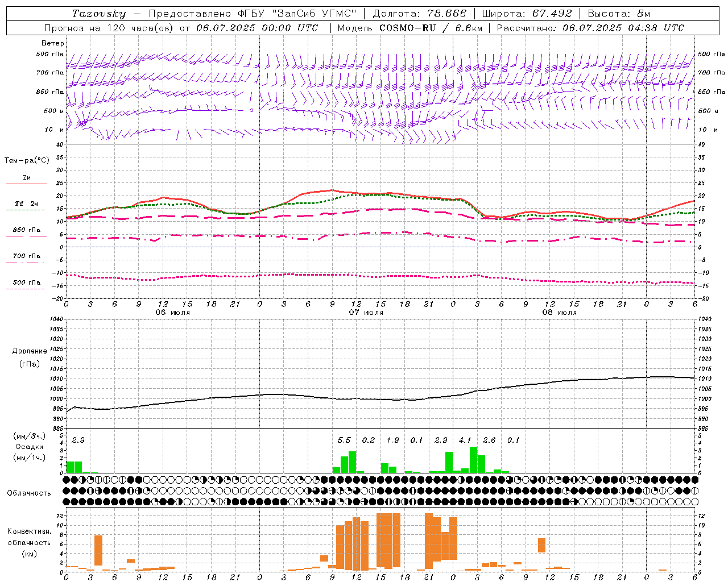Click 'Прогноз на 120 часа(ов)' forecast text
This screenshot has width=728, height=582.
[x=110, y=28]
